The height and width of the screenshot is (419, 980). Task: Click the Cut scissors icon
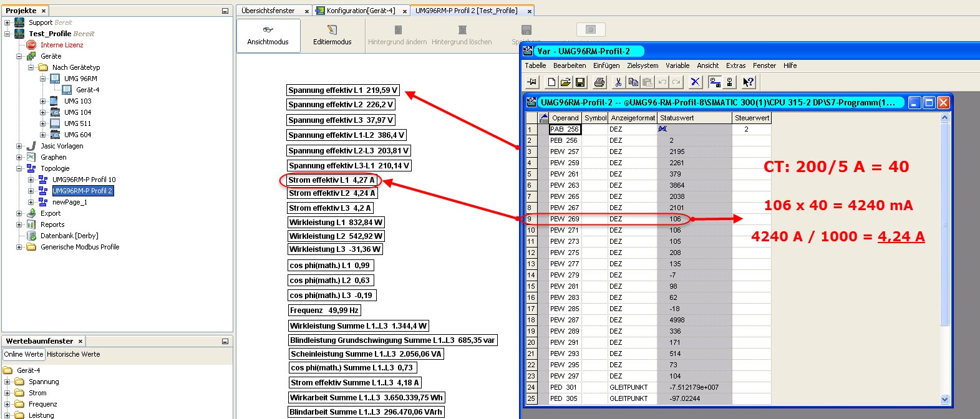coord(618,82)
